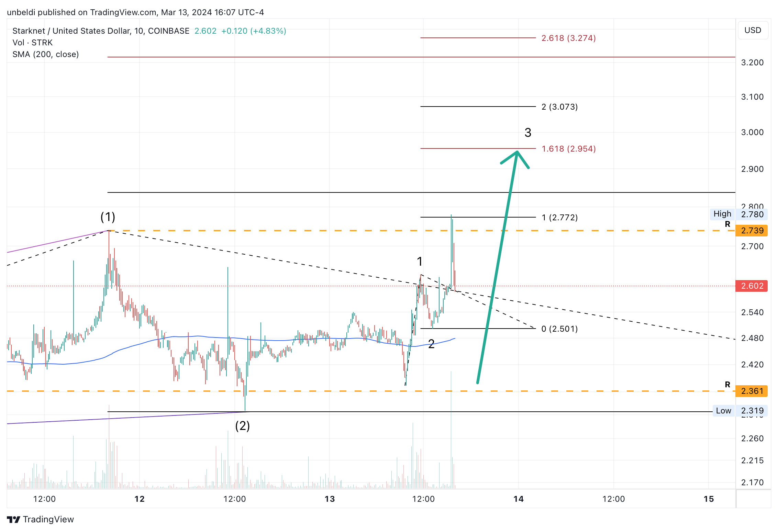The image size is (778, 532).
Task: Click the High 2.780 price label
Action: 738,214
